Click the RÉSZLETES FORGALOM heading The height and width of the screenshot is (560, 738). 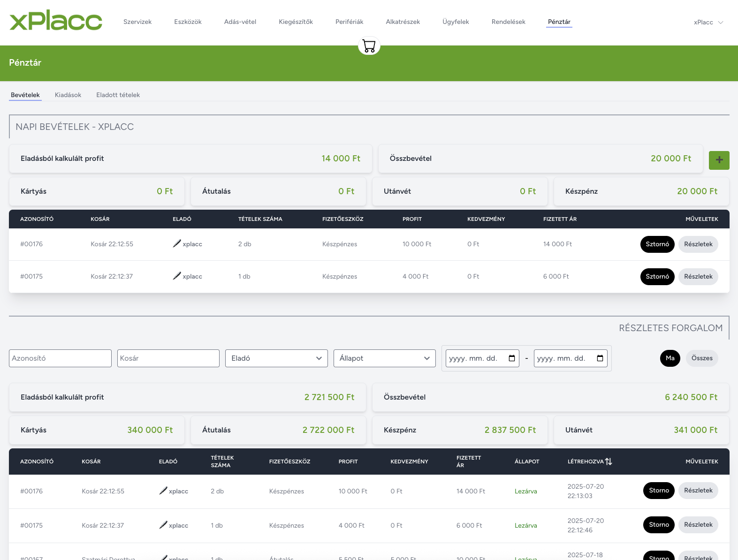[671, 328]
